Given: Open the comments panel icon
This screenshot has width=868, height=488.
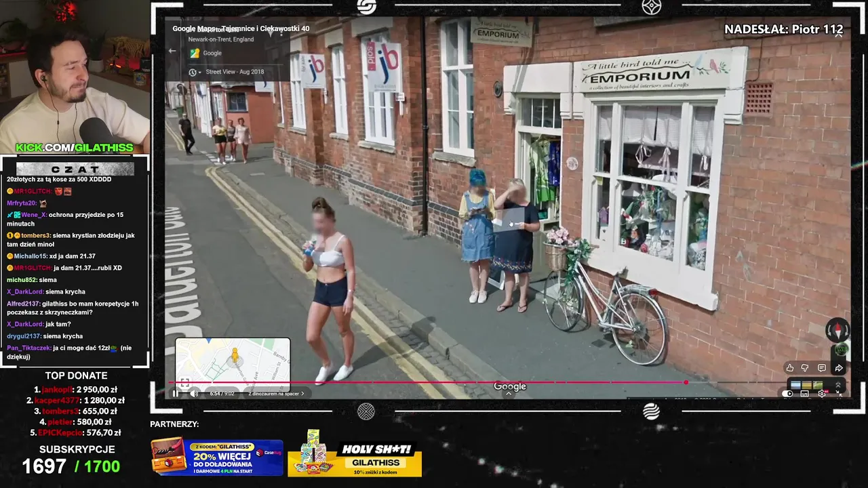Looking at the screenshot, I should coord(822,368).
